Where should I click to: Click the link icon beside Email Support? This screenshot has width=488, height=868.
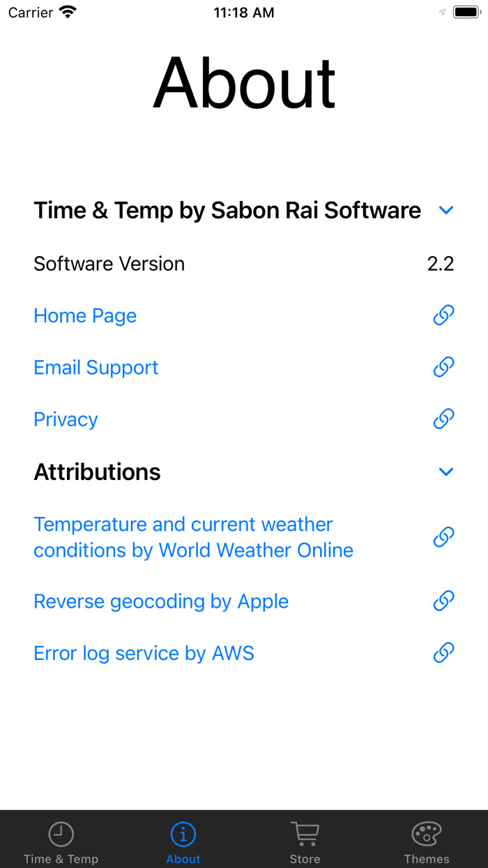pos(443,366)
